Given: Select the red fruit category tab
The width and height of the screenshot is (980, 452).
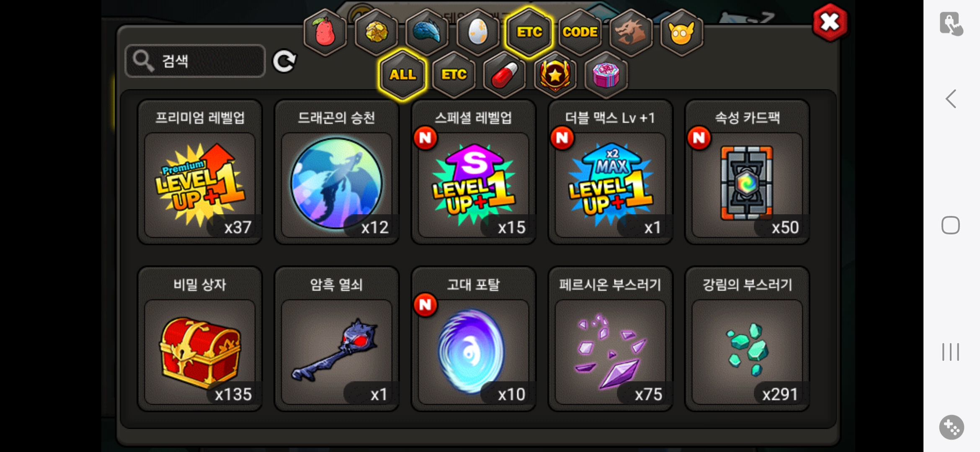Looking at the screenshot, I should (x=325, y=32).
